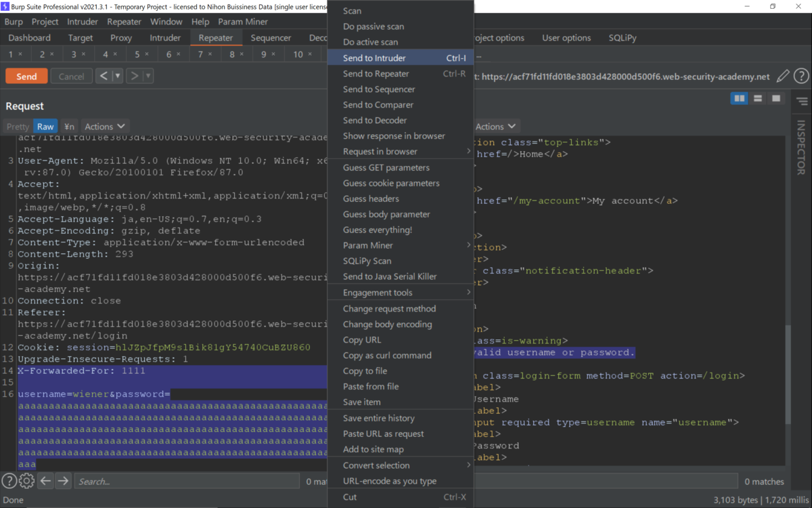The width and height of the screenshot is (812, 508).
Task: Open User options tab
Action: pos(566,38)
